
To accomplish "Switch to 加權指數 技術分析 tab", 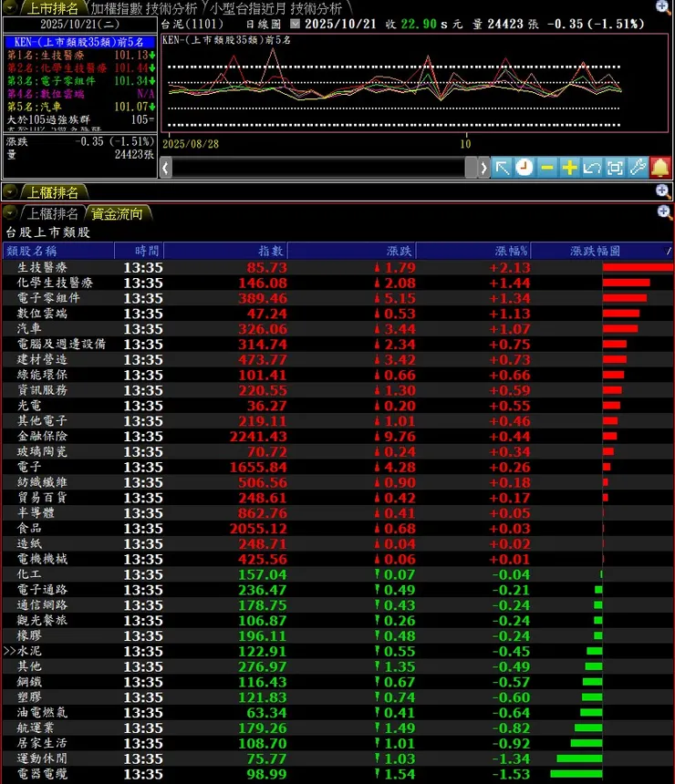I will [x=144, y=8].
